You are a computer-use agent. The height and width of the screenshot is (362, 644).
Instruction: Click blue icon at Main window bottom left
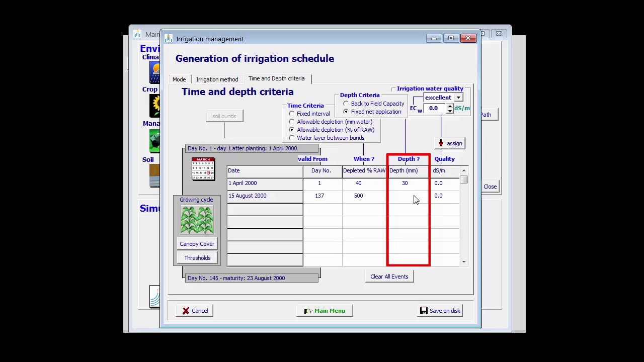pyautogui.click(x=154, y=296)
